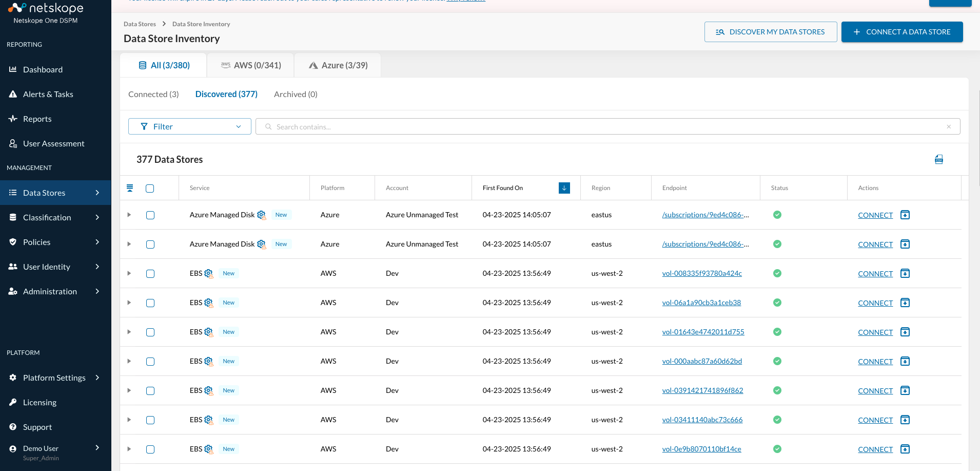Click the Alerts & Tasks warning icon
The image size is (980, 471).
[x=13, y=94]
